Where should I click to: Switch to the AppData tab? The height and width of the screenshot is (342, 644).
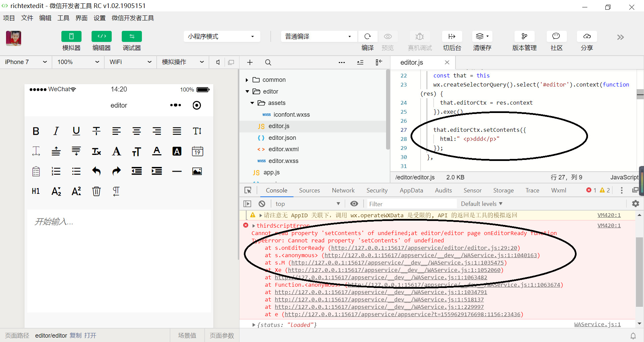(x=411, y=190)
